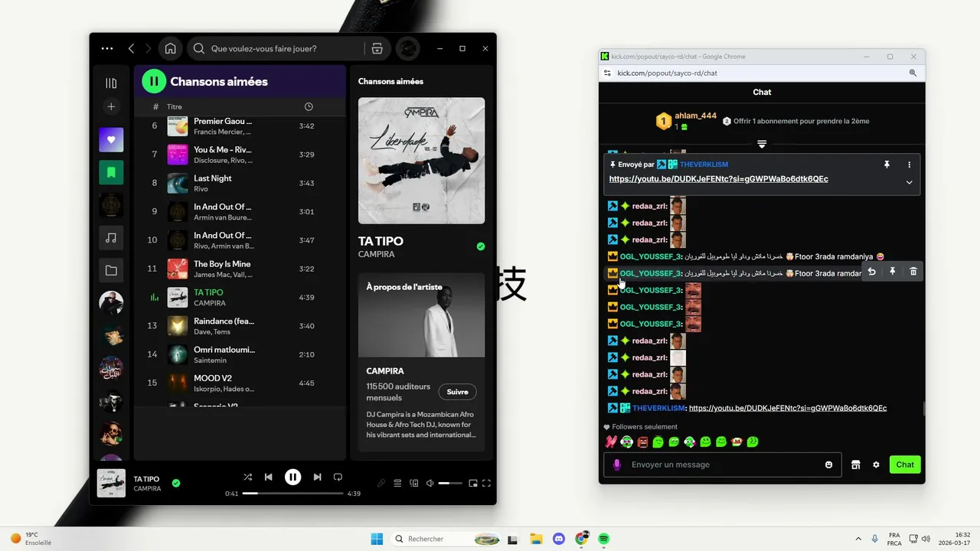Screen dimensions: 980x551
Task: Toggle liked checkmark beside TA TIPO in player bar
Action: point(176,483)
